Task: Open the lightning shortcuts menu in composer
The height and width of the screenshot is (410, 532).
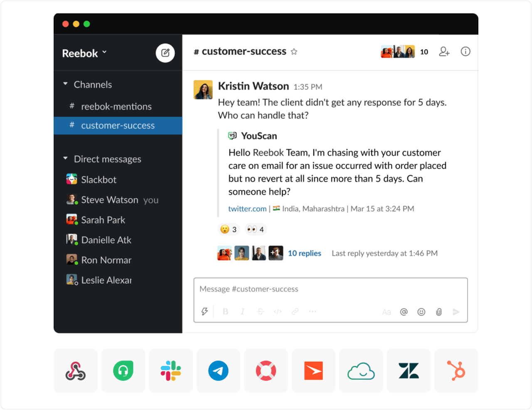Action: pos(204,311)
